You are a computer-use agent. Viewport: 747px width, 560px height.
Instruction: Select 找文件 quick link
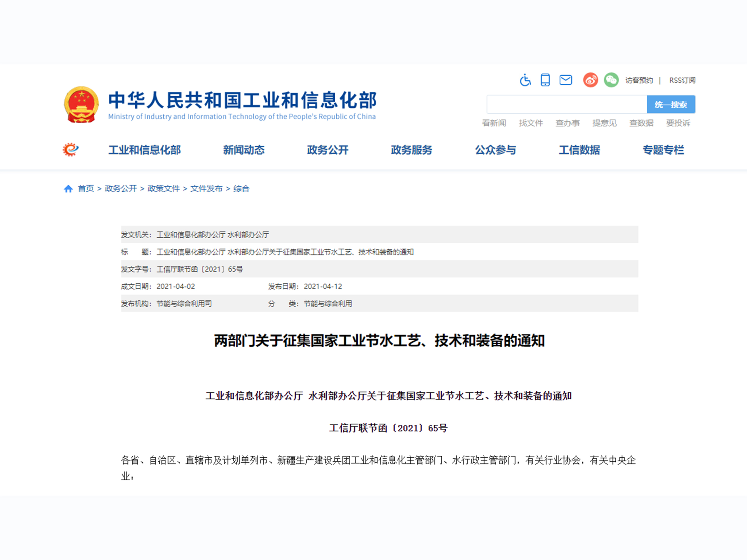[x=531, y=123]
